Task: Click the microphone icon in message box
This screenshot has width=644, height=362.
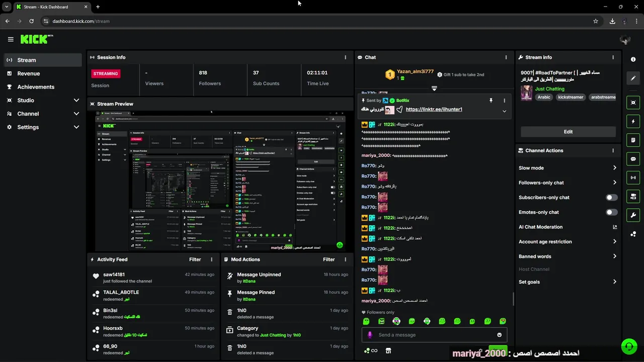Action: click(370, 335)
